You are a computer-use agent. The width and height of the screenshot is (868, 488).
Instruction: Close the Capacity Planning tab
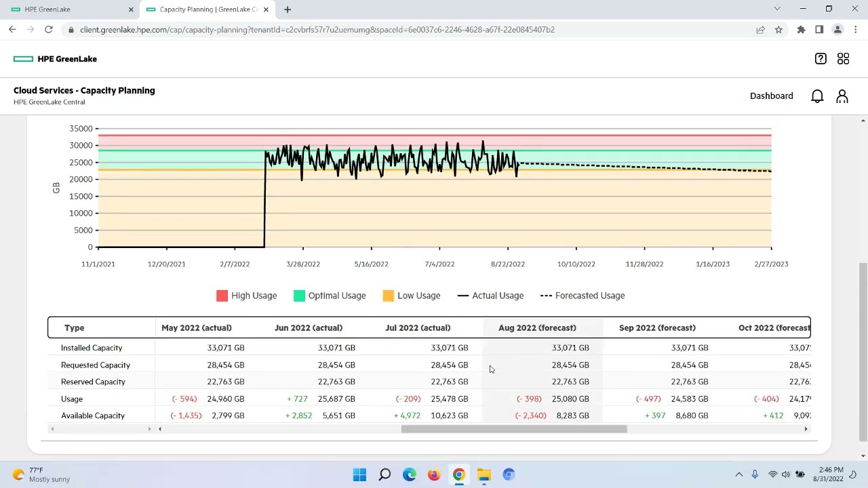click(x=266, y=9)
